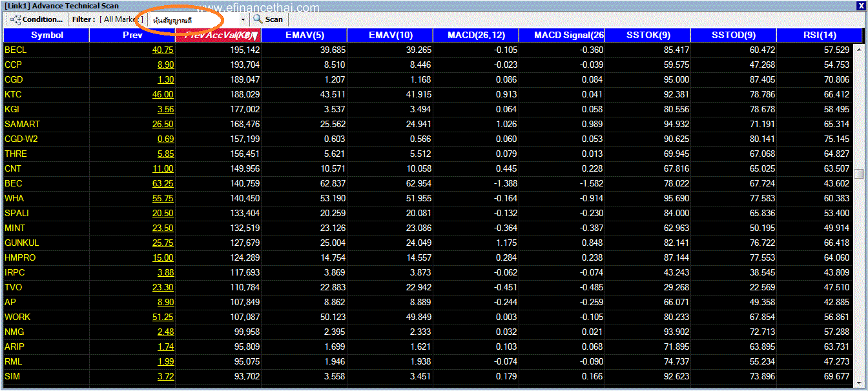The image size is (868, 391).
Task: Open BECL's Prev price link 40.75
Action: [x=163, y=50]
